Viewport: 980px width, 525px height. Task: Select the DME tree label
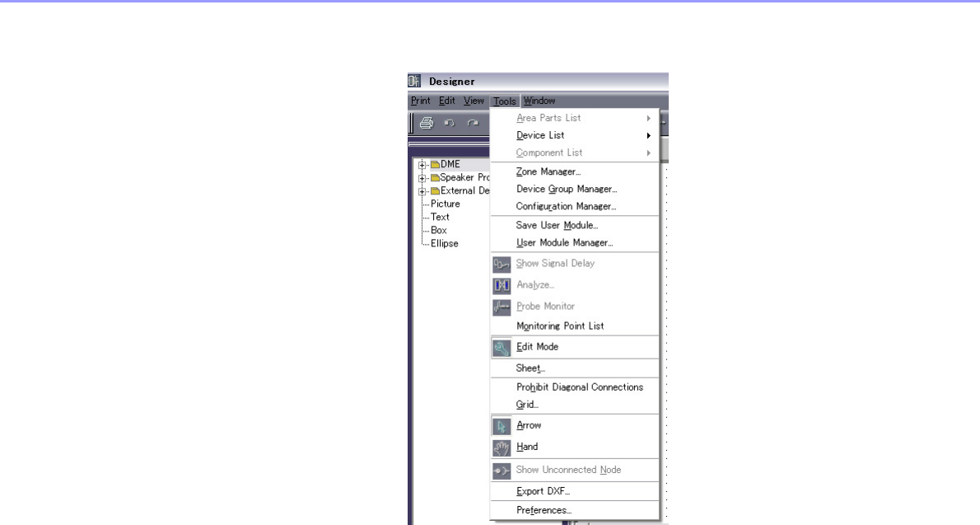pos(450,165)
